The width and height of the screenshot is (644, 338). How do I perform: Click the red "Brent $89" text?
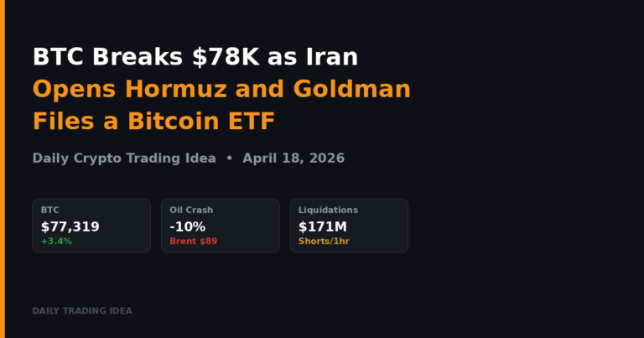[x=193, y=242]
